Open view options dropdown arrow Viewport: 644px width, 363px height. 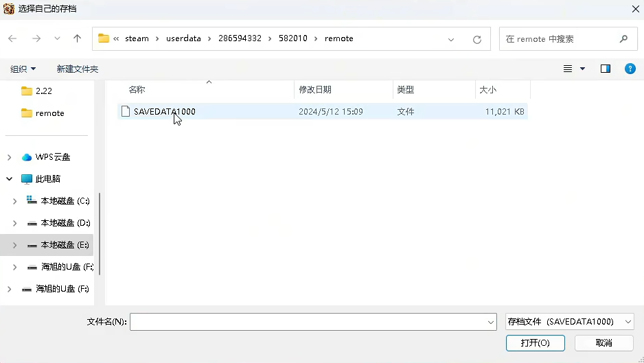tap(582, 69)
